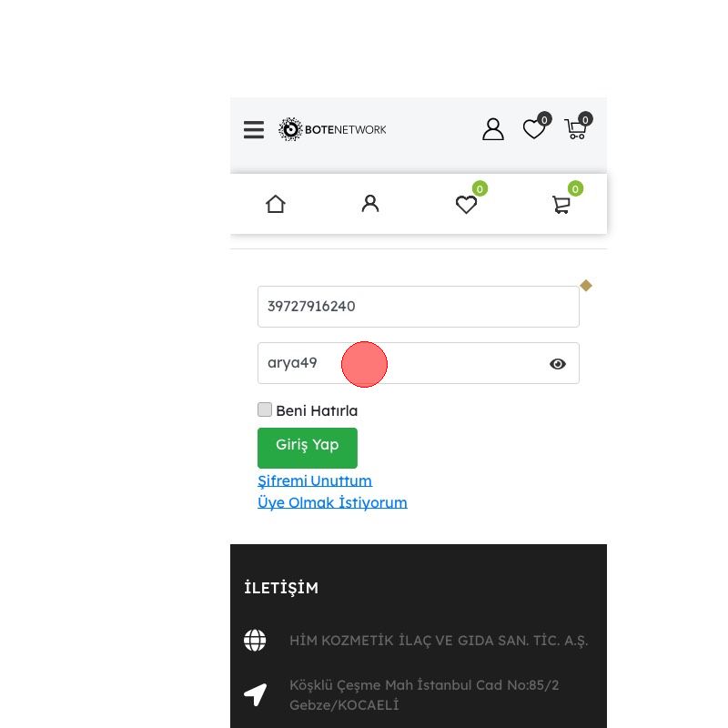The width and height of the screenshot is (728, 728).
Task: Open the hamburger menu
Action: (x=254, y=129)
